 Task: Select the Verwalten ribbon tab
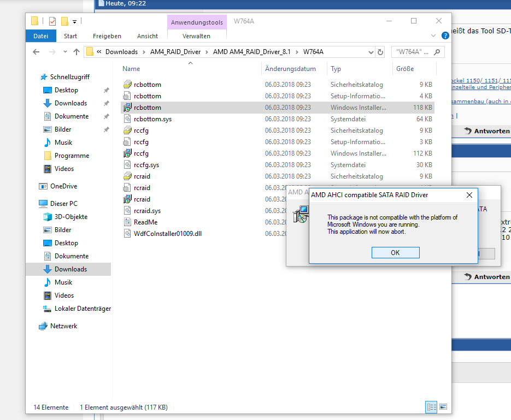click(196, 36)
